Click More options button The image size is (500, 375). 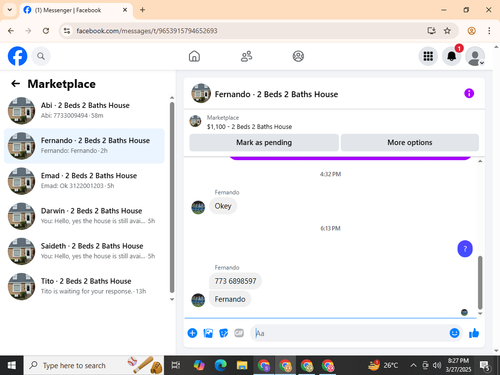click(410, 142)
